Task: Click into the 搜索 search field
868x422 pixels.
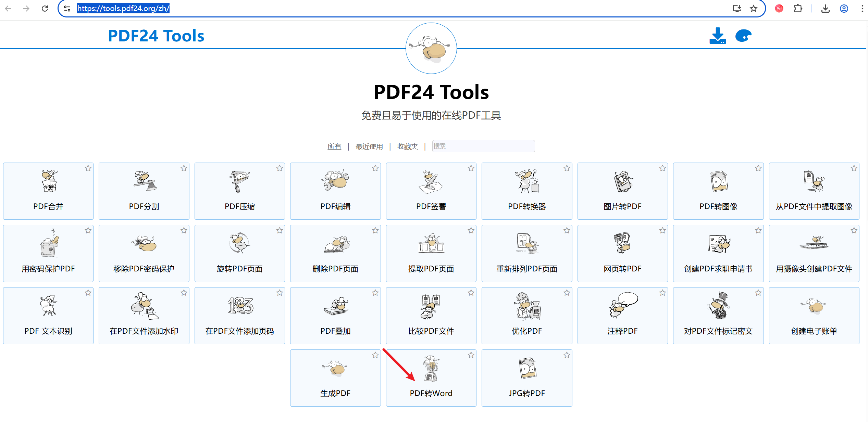Action: (x=483, y=146)
